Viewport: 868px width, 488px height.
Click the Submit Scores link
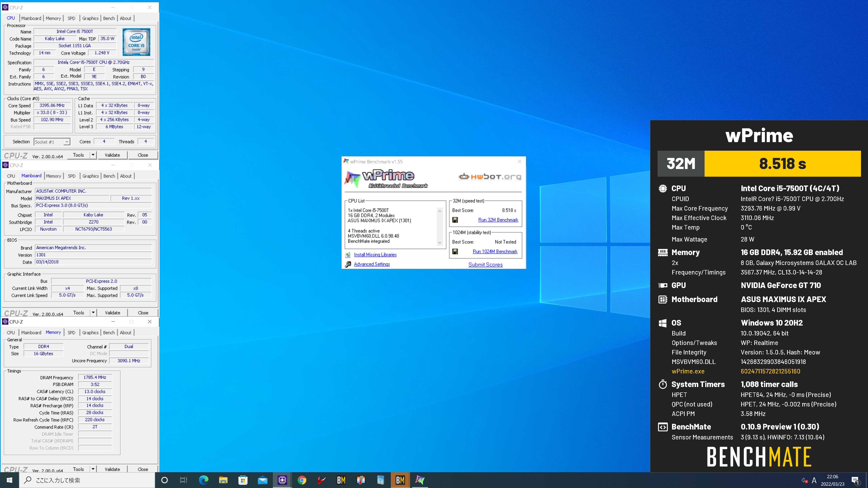pyautogui.click(x=486, y=265)
